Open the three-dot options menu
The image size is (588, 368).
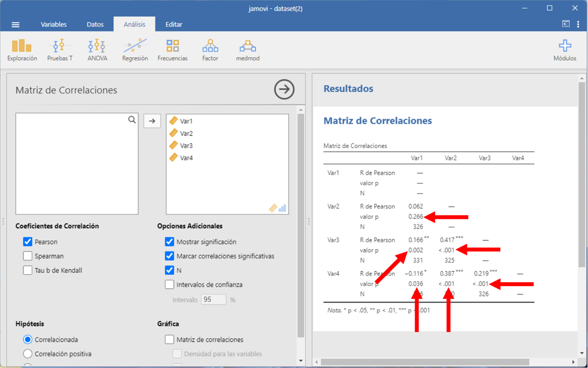[x=578, y=24]
